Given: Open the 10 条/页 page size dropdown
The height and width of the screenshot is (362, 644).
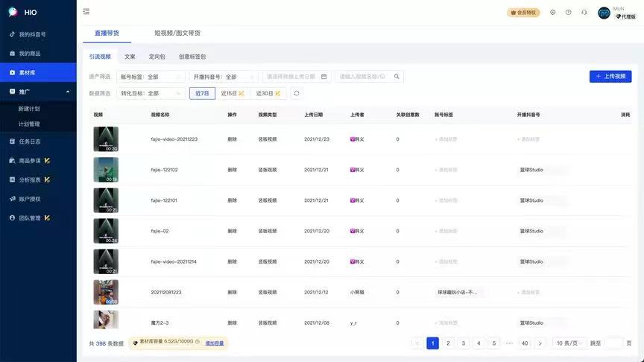Looking at the screenshot, I should point(569,343).
